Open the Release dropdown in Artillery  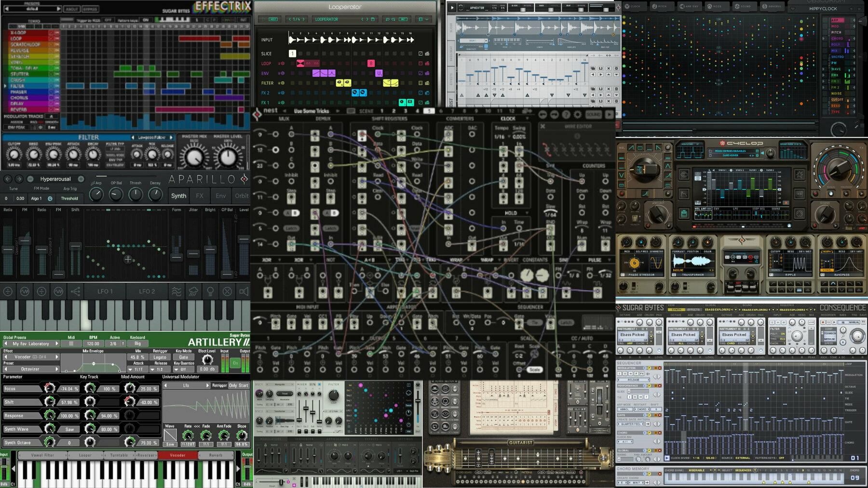160,369
